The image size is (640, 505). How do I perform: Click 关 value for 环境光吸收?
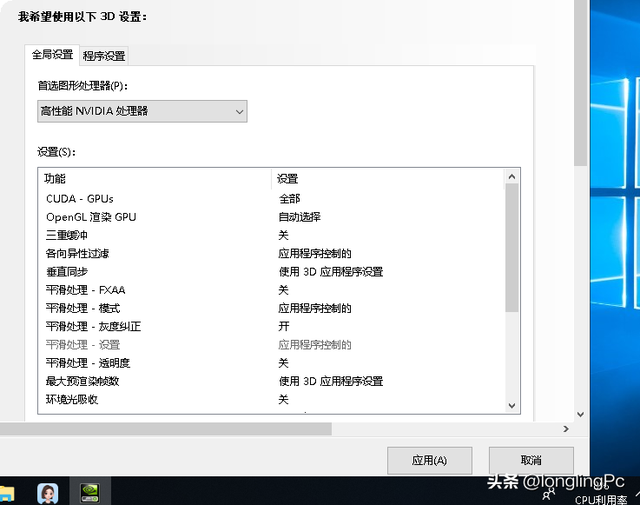(x=283, y=399)
